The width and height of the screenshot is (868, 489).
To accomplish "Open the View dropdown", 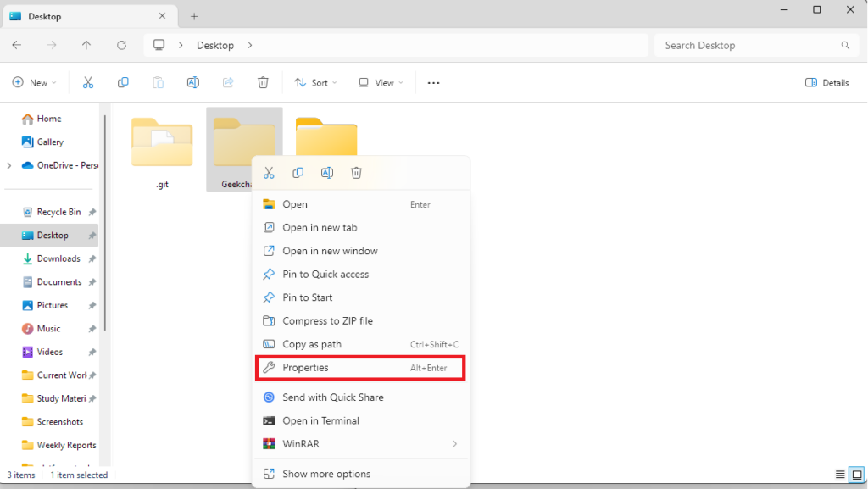I will pos(380,83).
